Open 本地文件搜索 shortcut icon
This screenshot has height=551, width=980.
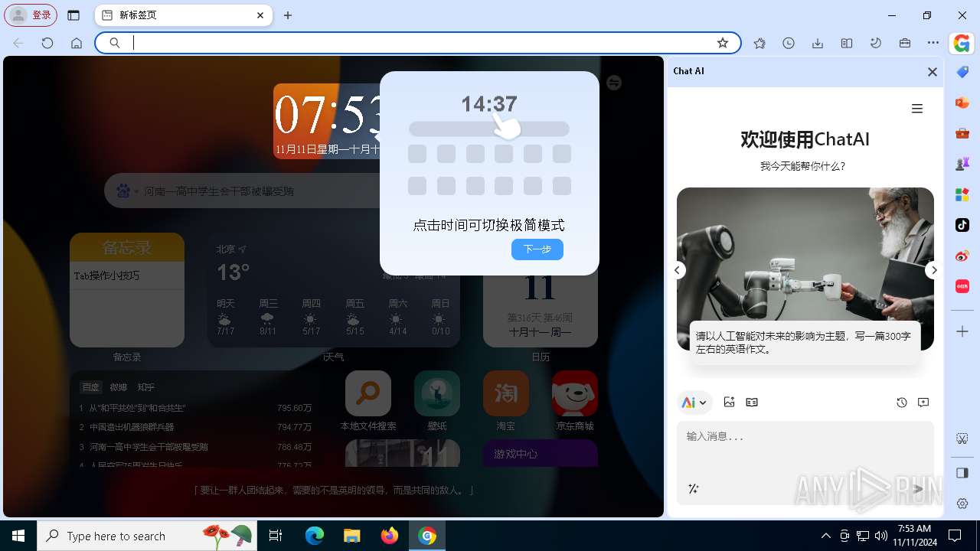click(368, 394)
